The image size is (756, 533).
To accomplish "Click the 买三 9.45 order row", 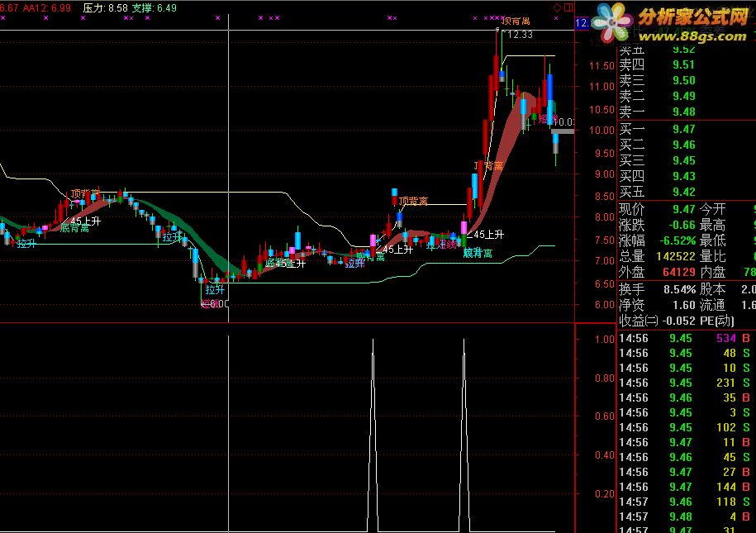I will coord(657,160).
